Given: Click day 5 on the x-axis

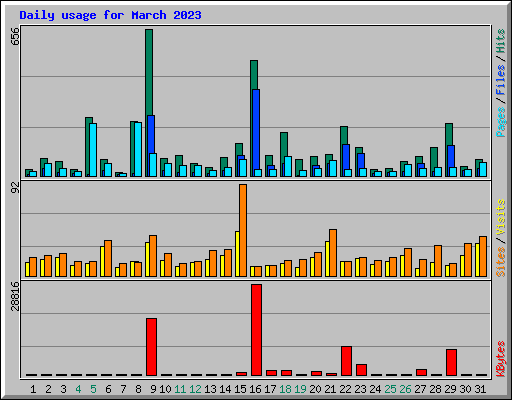Looking at the screenshot, I should coord(93,389).
